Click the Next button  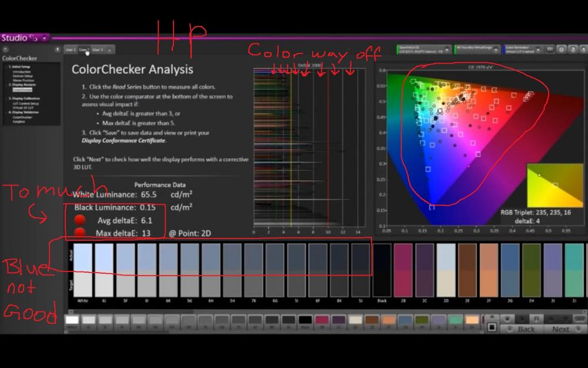560,329
